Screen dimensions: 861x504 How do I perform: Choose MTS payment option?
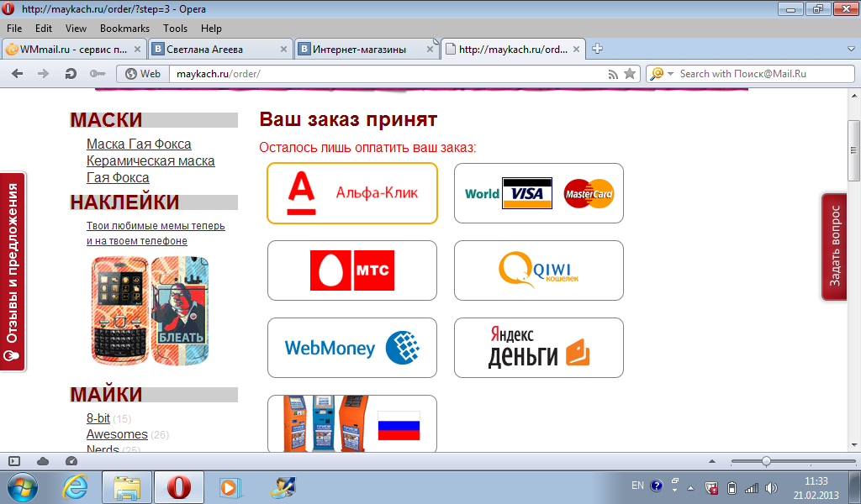click(352, 270)
